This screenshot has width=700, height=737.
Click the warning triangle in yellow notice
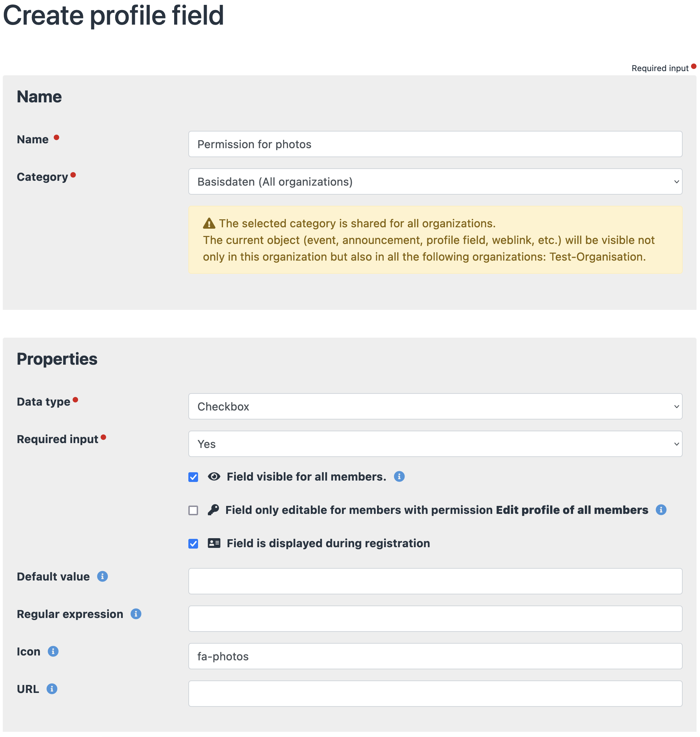coord(209,223)
